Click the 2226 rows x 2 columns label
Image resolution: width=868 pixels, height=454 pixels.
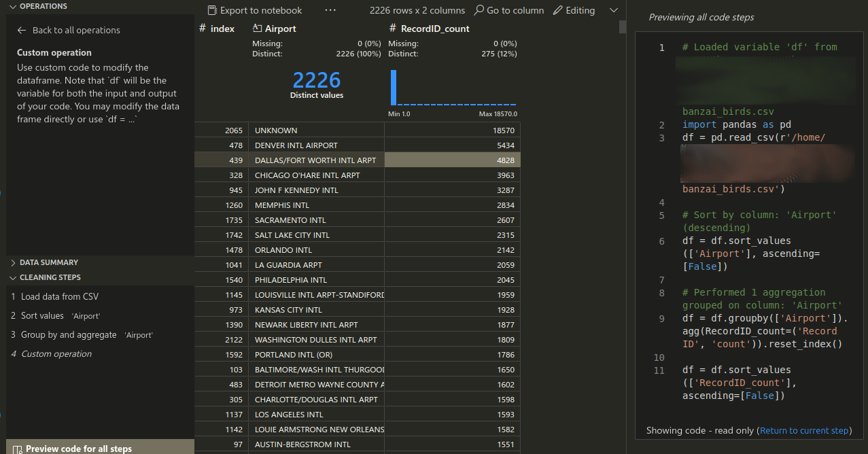click(417, 10)
